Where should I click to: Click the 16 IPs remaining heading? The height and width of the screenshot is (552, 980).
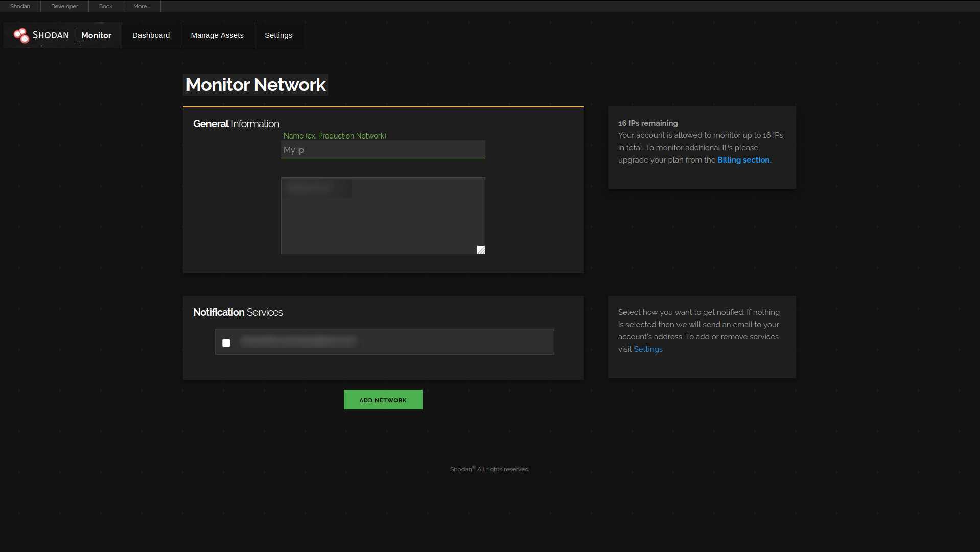pyautogui.click(x=648, y=123)
